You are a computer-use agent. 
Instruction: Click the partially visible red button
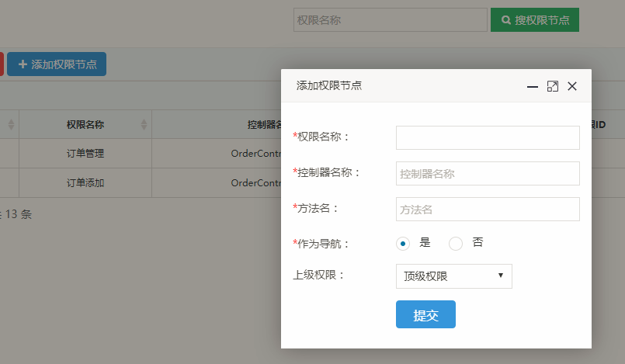tap(2, 64)
